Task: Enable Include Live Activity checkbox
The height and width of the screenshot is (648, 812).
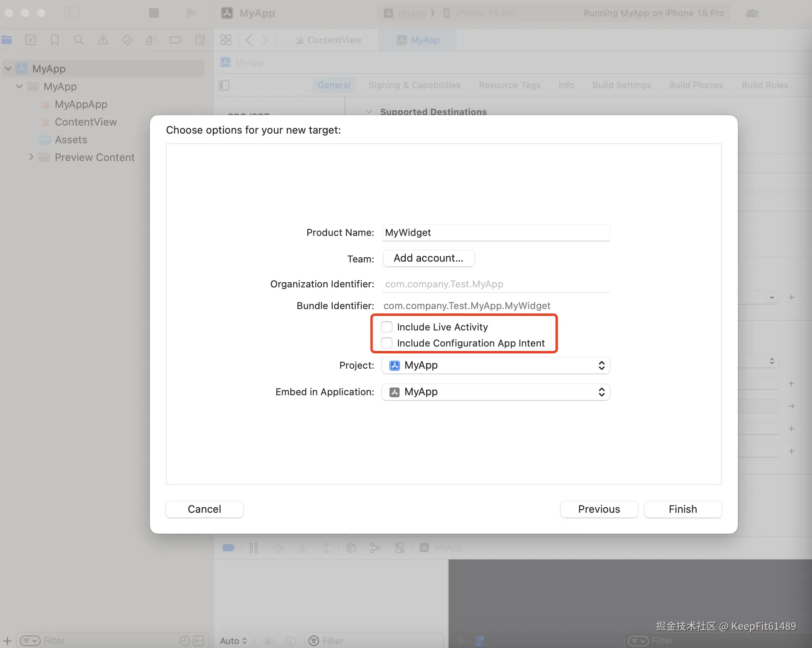Action: (387, 327)
